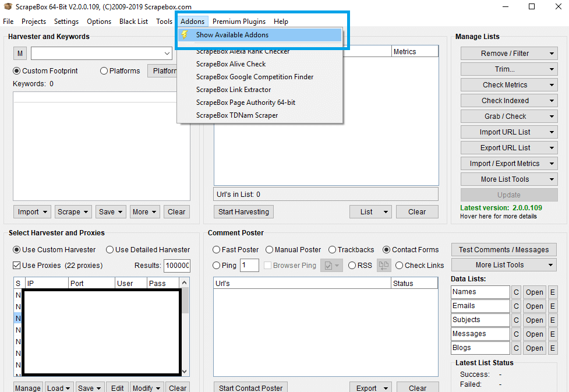Screen dimensions: 569x392
Task: Click the Names data list field
Action: pyautogui.click(x=480, y=292)
